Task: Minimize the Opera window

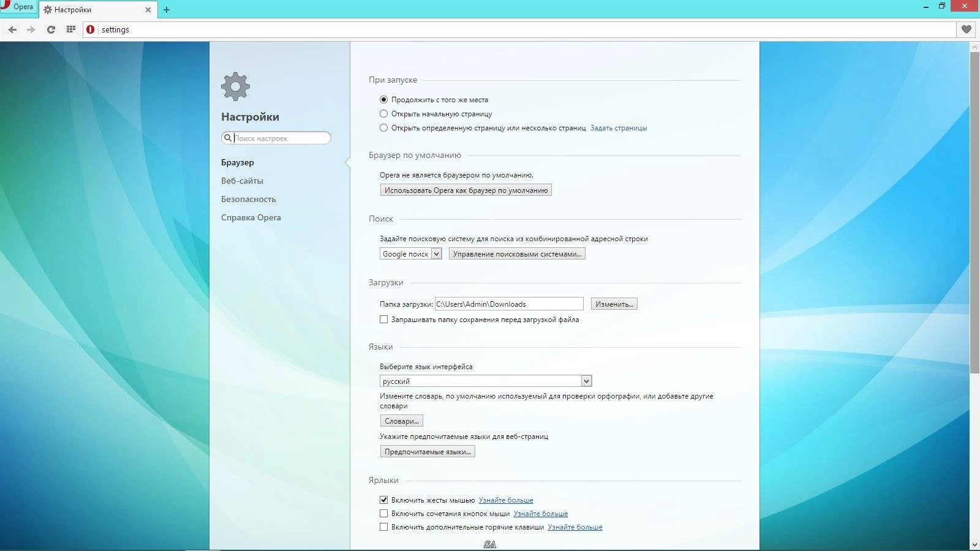Action: [x=925, y=6]
